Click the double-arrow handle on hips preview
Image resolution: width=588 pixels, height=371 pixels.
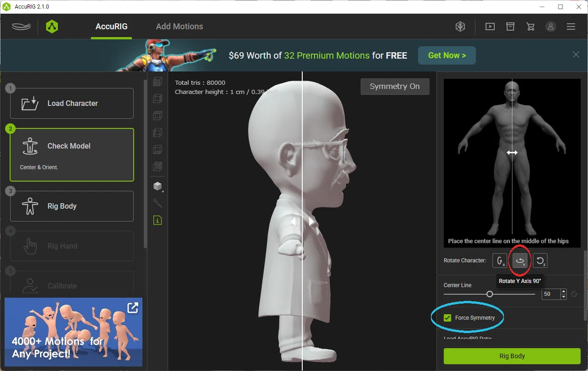pos(512,153)
